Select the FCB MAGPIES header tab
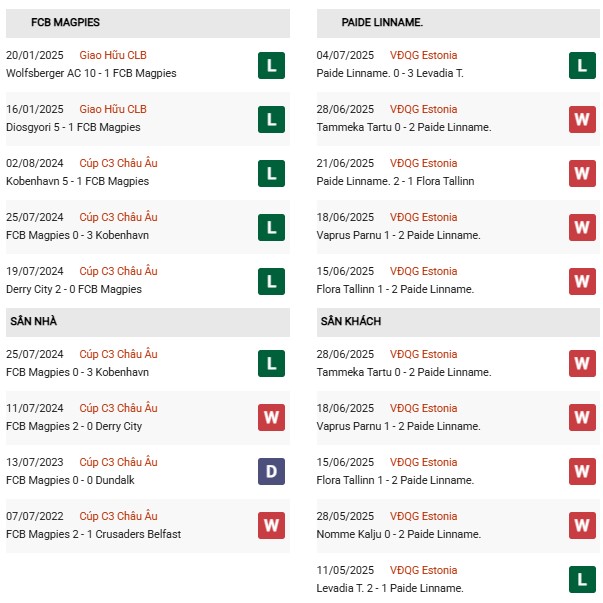Image resolution: width=603 pixels, height=603 pixels. click(65, 22)
